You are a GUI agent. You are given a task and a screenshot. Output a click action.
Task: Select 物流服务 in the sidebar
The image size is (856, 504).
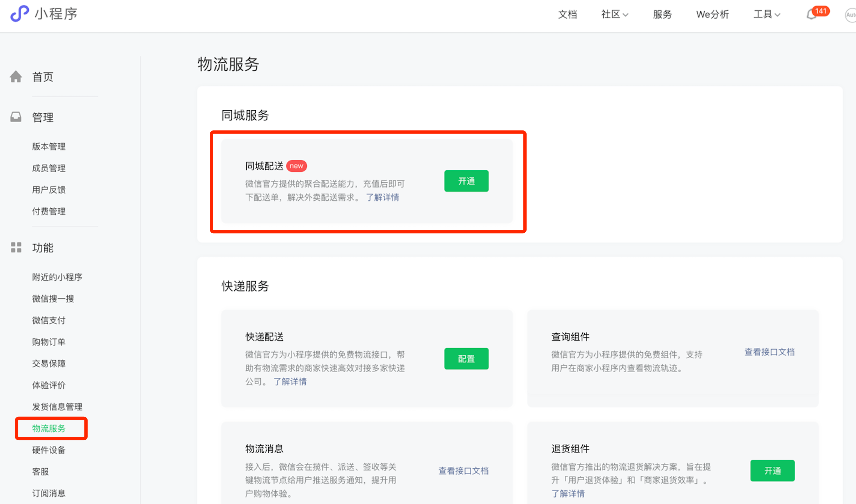pos(49,428)
